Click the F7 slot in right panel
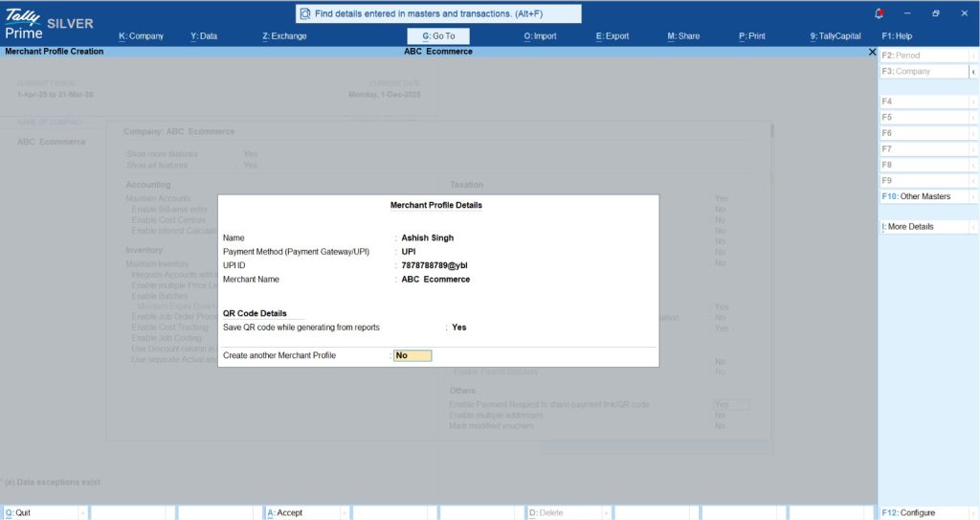This screenshot has width=980, height=520. coord(925,149)
